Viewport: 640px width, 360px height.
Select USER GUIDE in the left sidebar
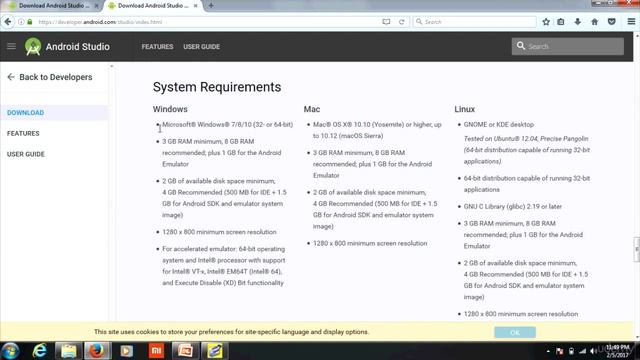click(x=25, y=154)
